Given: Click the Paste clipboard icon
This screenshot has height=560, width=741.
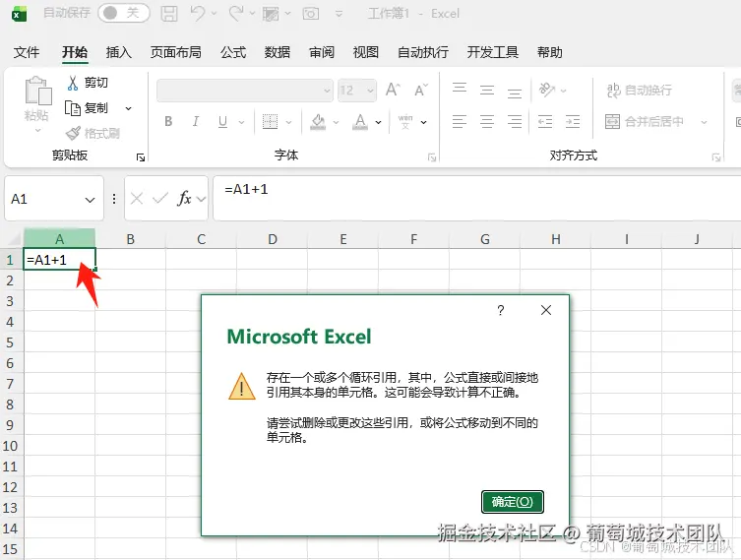Looking at the screenshot, I should pos(37,91).
